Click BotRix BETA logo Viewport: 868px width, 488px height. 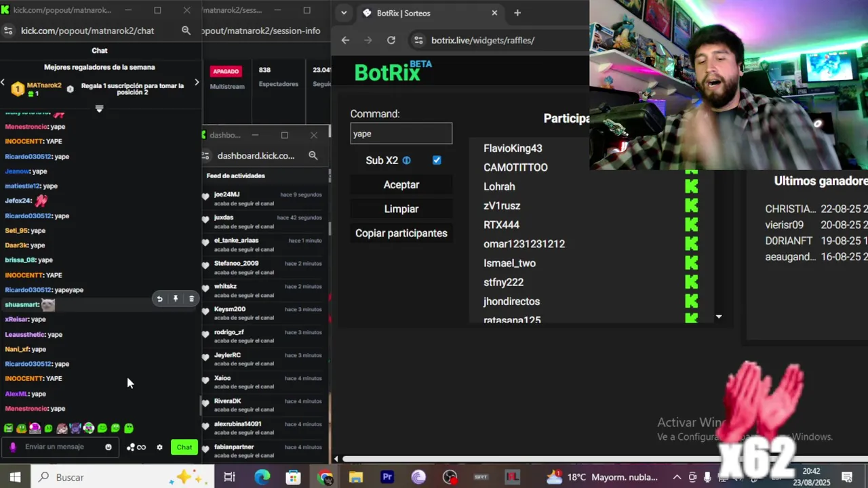[393, 71]
